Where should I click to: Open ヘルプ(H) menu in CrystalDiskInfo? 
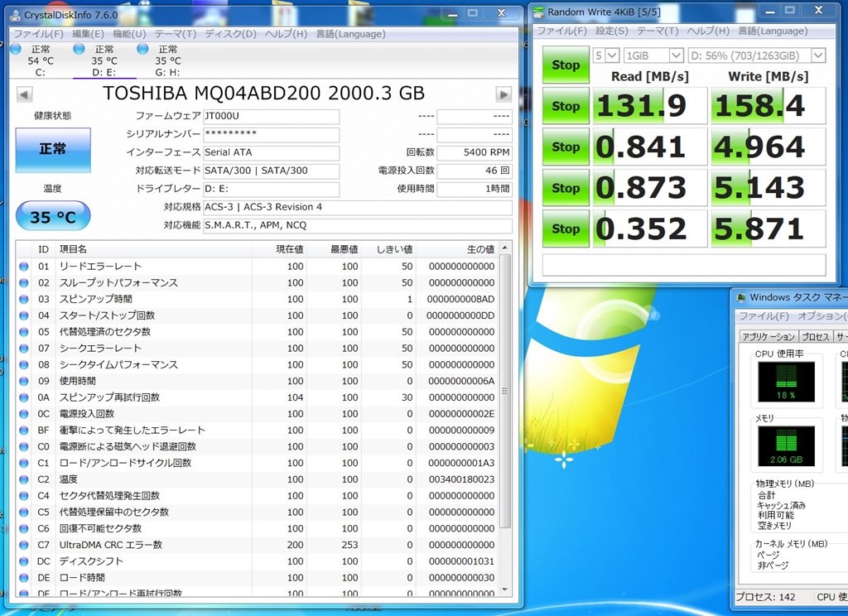[286, 34]
